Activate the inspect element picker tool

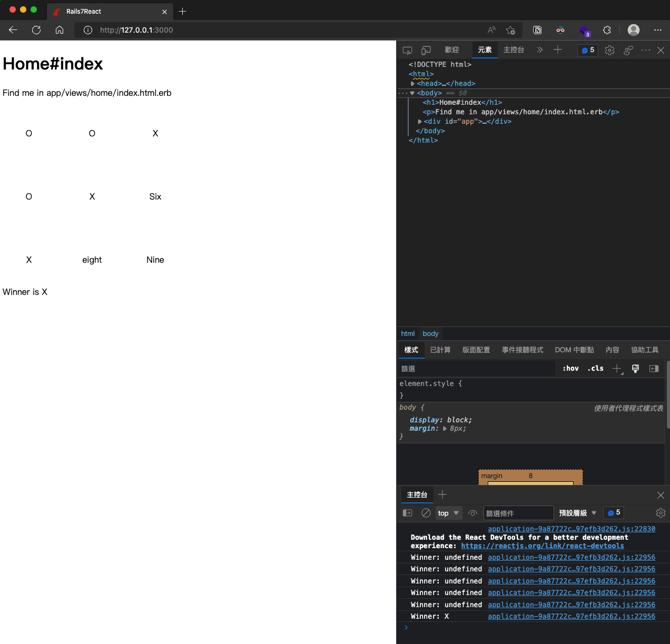pos(407,50)
